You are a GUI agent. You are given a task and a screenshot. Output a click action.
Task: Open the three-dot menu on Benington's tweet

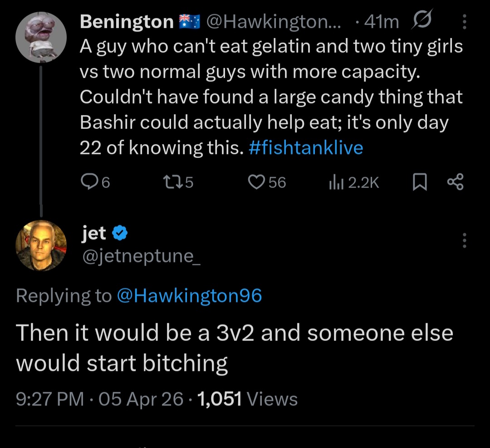pos(464,22)
